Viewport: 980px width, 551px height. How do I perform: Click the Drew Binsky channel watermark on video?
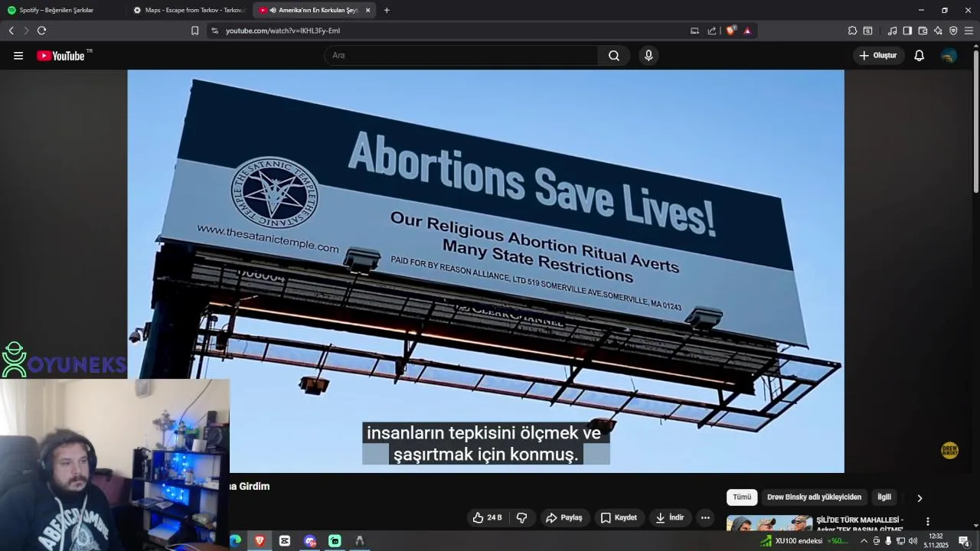pyautogui.click(x=949, y=451)
